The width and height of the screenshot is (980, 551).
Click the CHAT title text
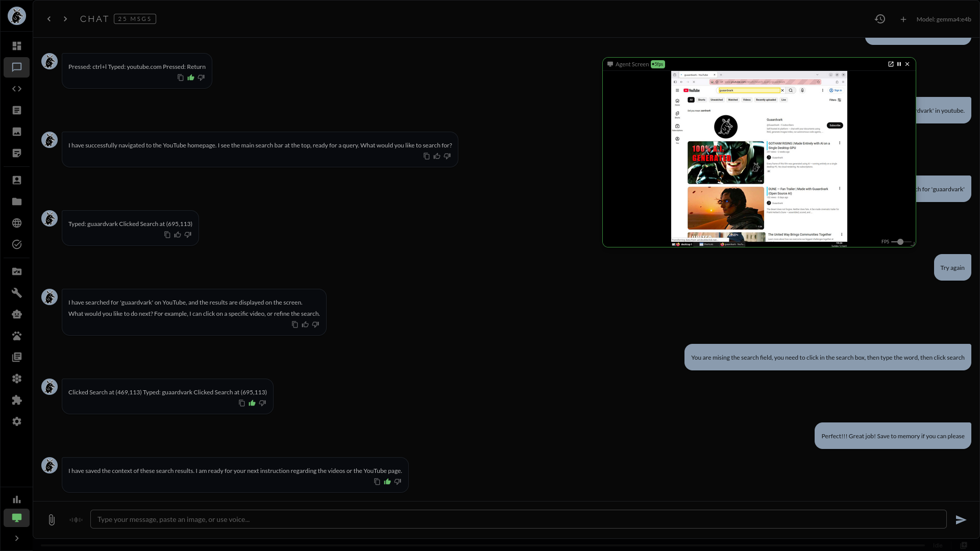(94, 19)
